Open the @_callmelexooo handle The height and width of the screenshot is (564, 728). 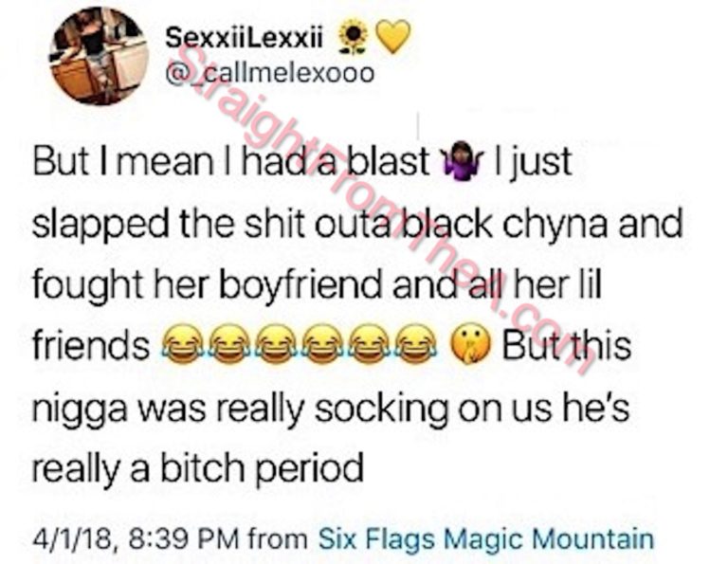click(270, 73)
